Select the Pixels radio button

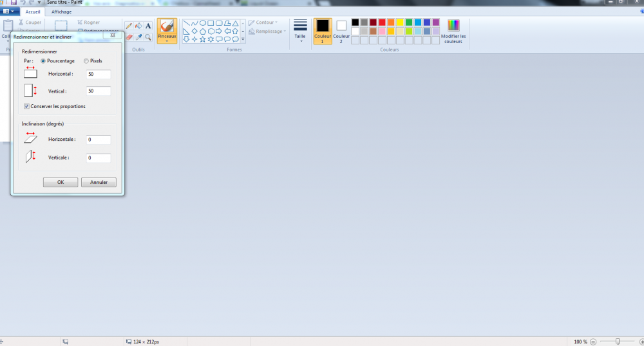(x=86, y=61)
